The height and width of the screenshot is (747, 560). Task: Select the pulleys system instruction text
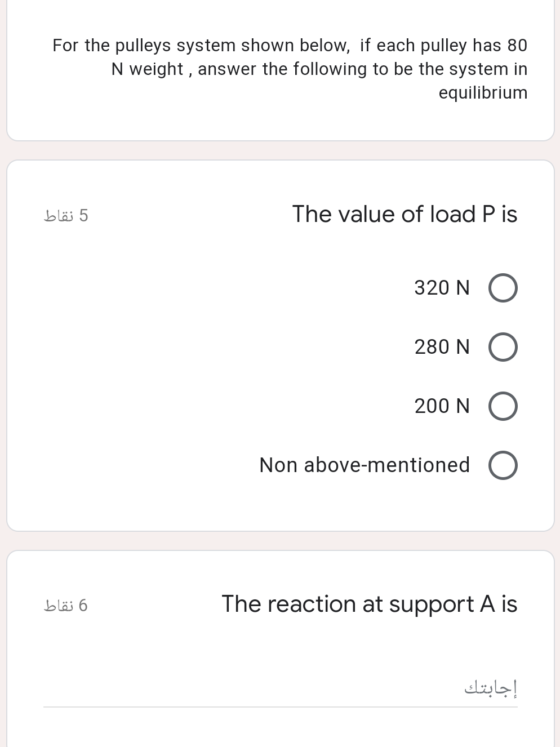pos(289,68)
